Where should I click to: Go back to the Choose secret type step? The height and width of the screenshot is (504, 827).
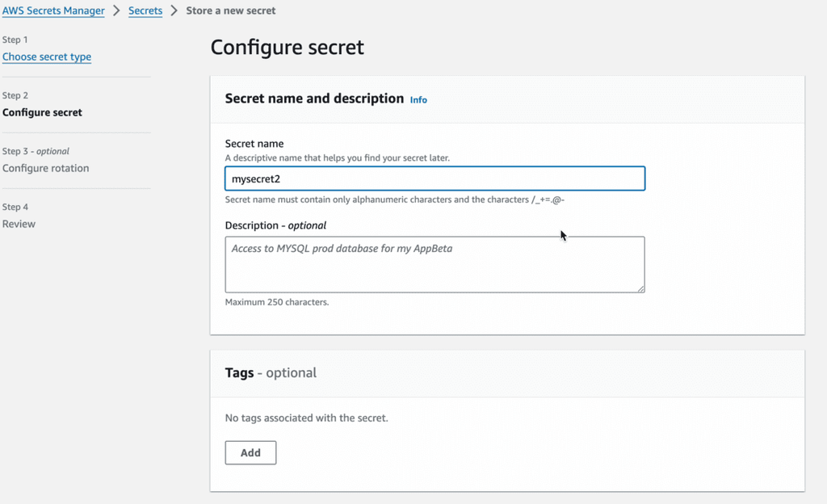tap(46, 57)
